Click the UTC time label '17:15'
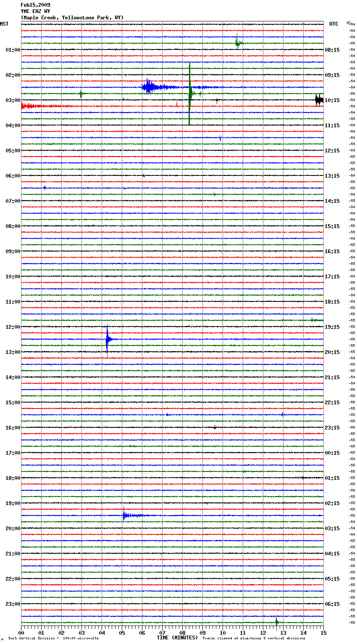 [332, 277]
